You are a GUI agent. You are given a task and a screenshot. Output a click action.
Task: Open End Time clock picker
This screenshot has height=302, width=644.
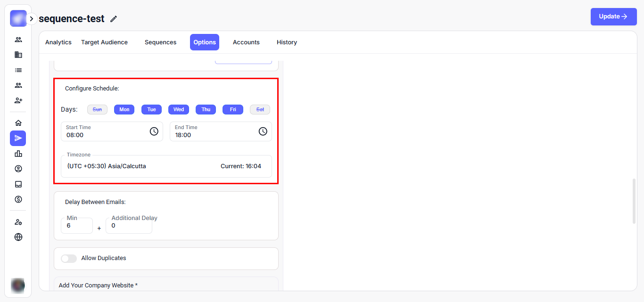coord(263,131)
